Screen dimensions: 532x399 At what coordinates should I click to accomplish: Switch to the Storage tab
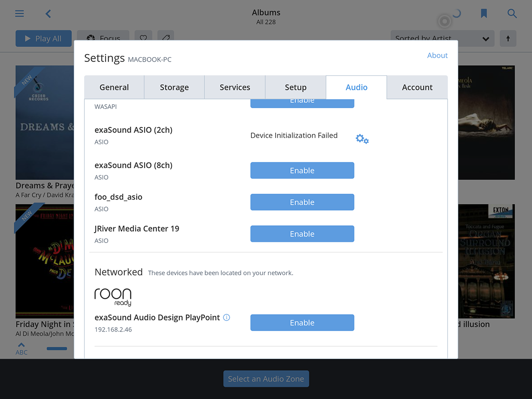point(174,87)
